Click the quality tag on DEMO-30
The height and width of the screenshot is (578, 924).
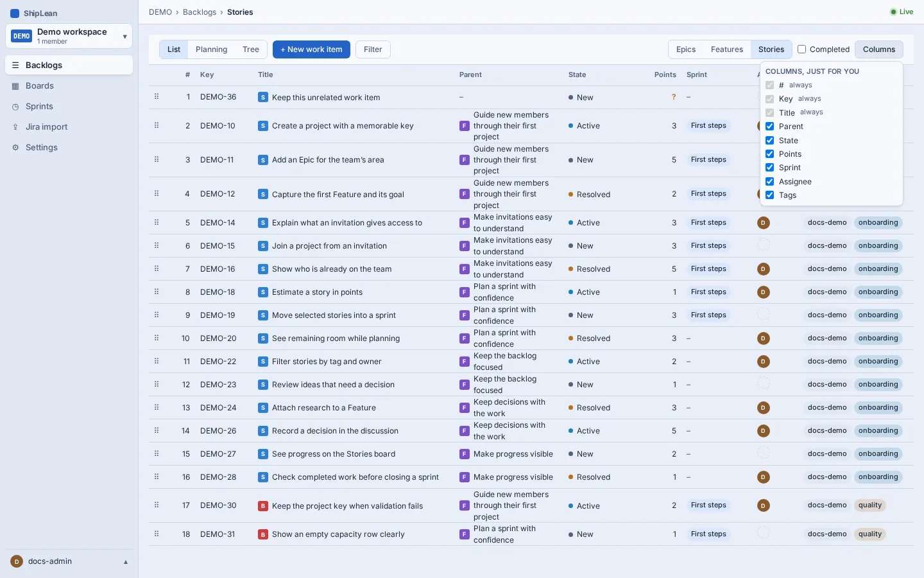pyautogui.click(x=870, y=505)
